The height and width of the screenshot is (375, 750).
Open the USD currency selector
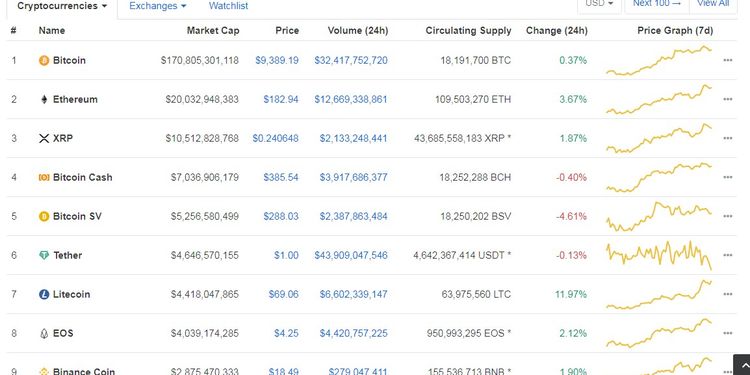pos(599,4)
